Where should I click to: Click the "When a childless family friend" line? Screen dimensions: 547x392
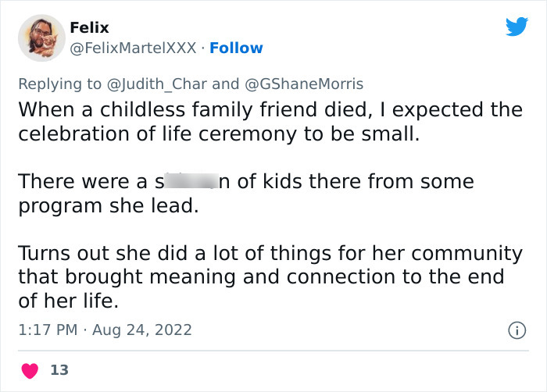[x=270, y=109]
